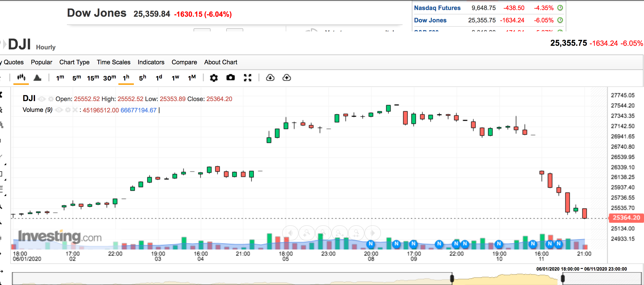Remove the Volume indicator with X
The image size is (644, 285).
point(75,110)
